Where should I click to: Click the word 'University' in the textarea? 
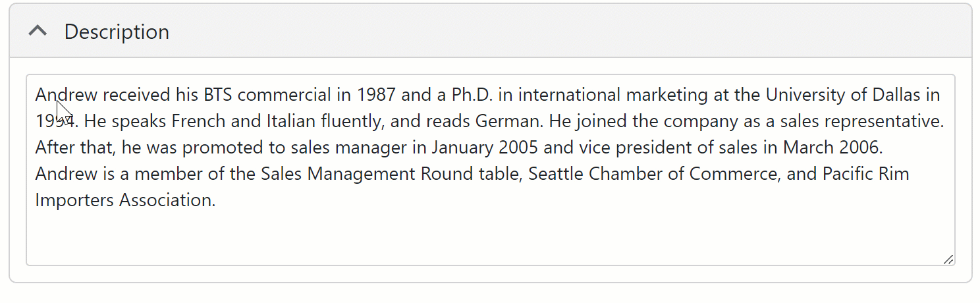coord(805,95)
